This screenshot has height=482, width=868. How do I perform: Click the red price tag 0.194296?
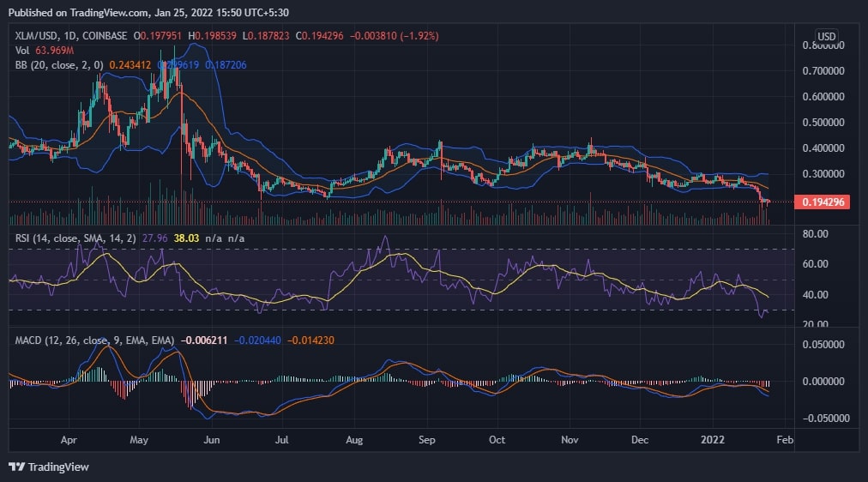tap(822, 202)
